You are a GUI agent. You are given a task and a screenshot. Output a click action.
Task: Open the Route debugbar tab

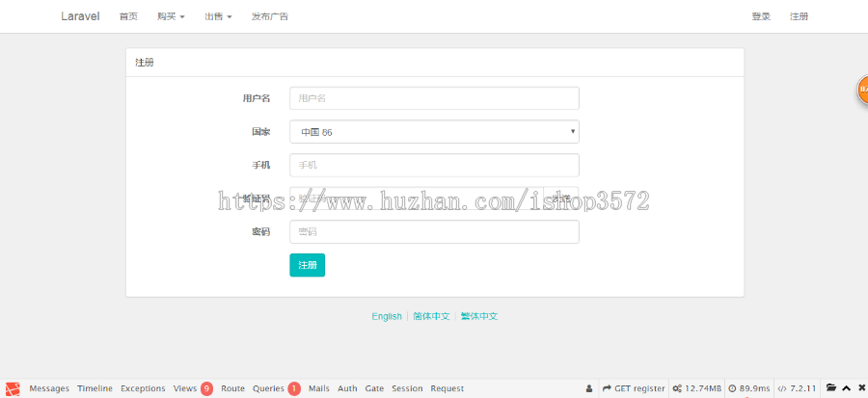pos(232,388)
